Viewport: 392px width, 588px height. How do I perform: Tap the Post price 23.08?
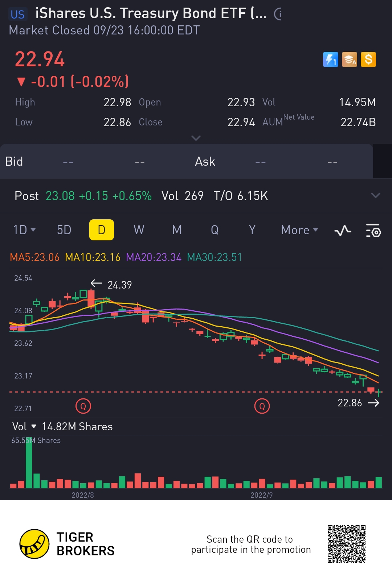pos(60,196)
